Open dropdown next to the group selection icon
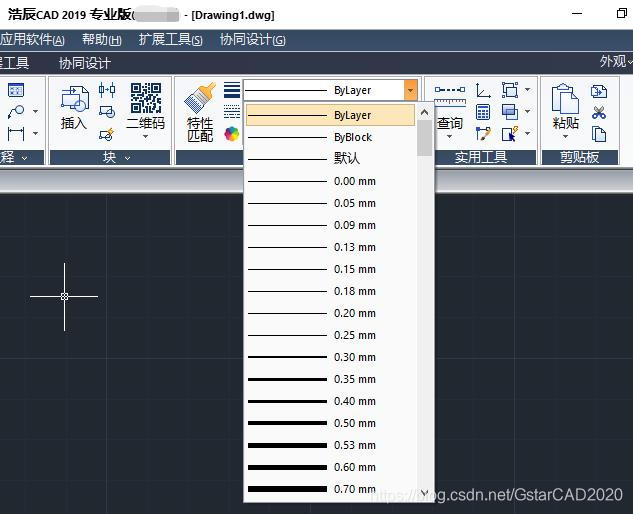Viewport: 633px width, 514px height. pos(528,90)
